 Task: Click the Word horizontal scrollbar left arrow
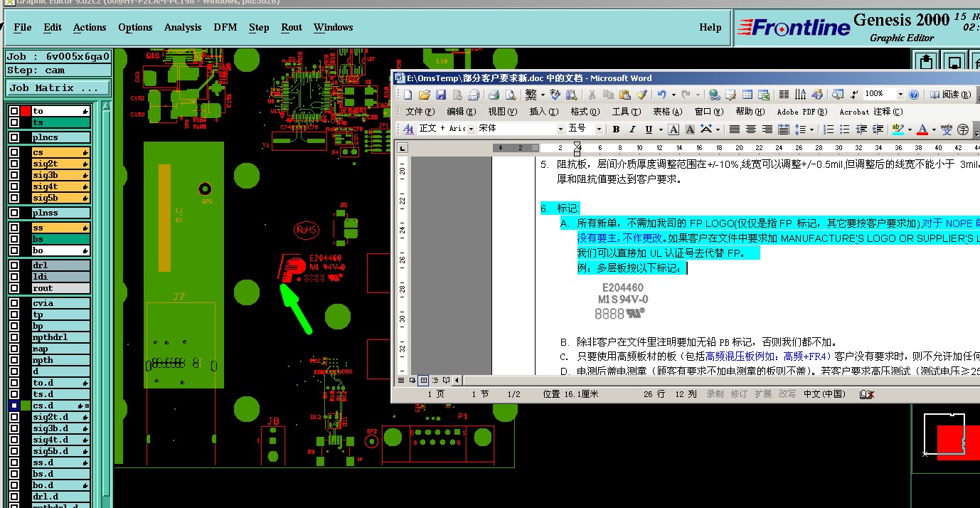click(457, 380)
